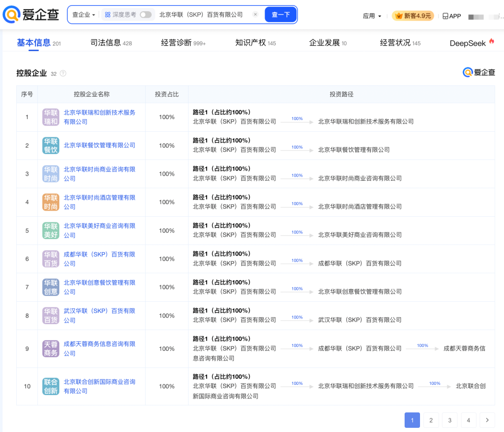This screenshot has width=504, height=432.
Task: Select the 华联时尚 logo in row 3
Action: tap(50, 173)
